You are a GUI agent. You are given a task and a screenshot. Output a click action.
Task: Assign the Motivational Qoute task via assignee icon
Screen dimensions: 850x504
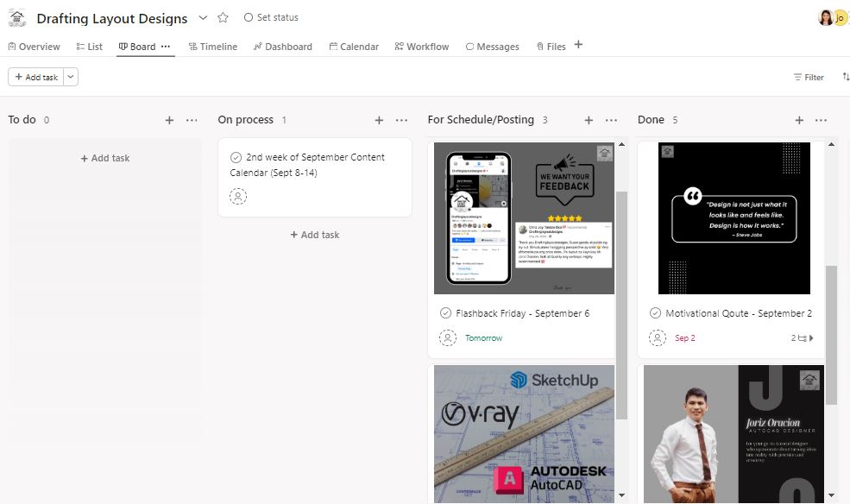658,337
